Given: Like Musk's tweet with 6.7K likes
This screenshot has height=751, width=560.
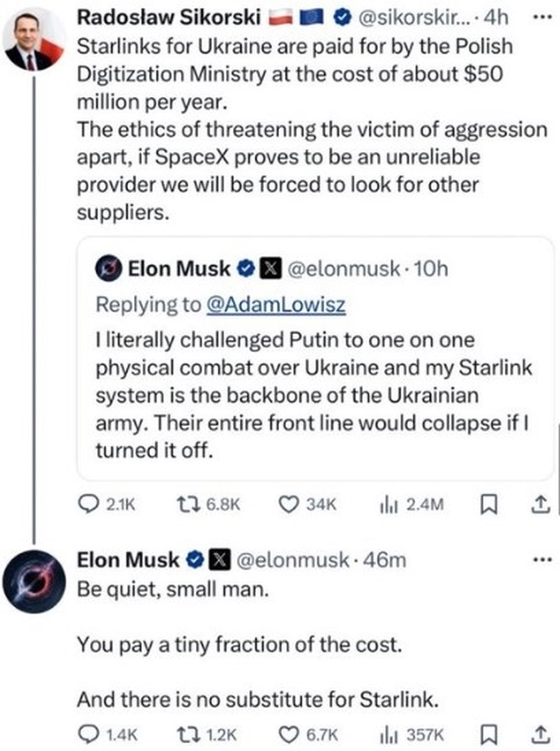Looking at the screenshot, I should point(289,735).
